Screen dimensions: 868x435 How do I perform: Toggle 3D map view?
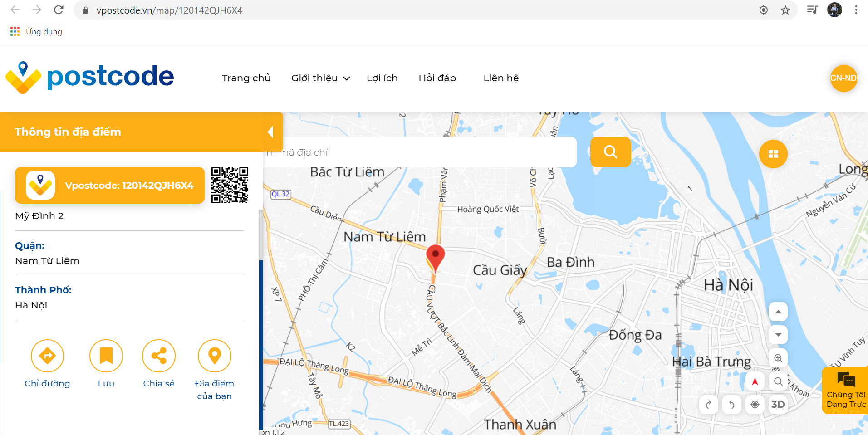778,404
